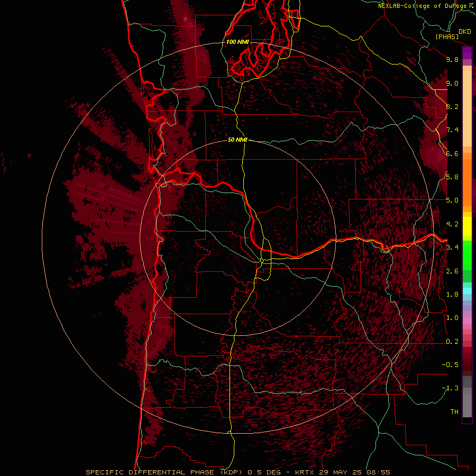Click the 9.0 scale value

[x=452, y=83]
